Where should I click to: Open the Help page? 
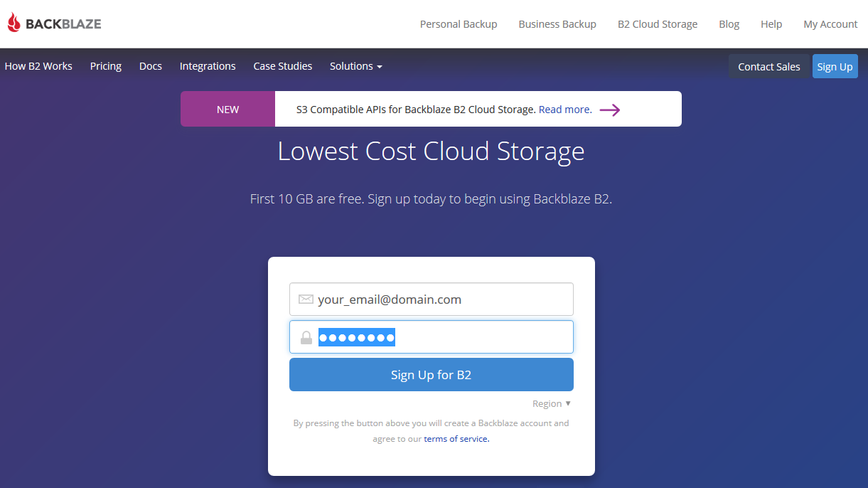[771, 24]
